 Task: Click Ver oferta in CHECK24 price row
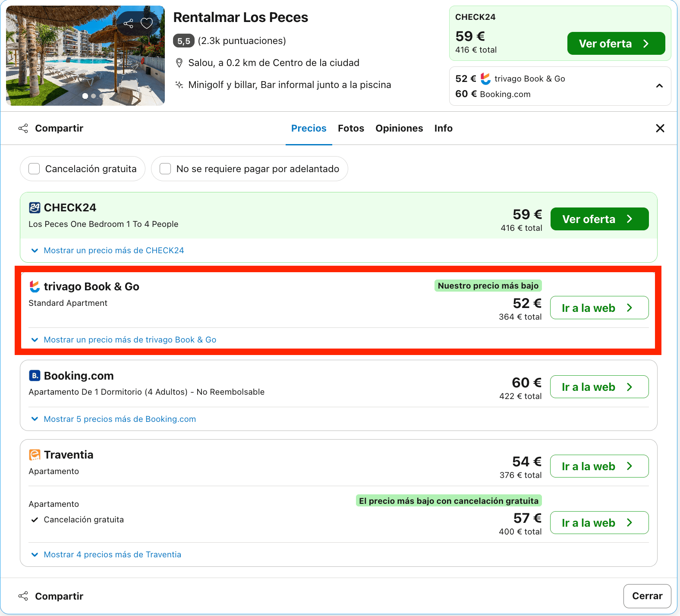[x=599, y=219]
